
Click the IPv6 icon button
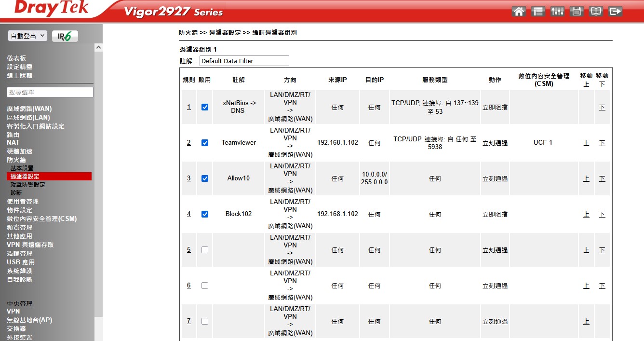65,36
